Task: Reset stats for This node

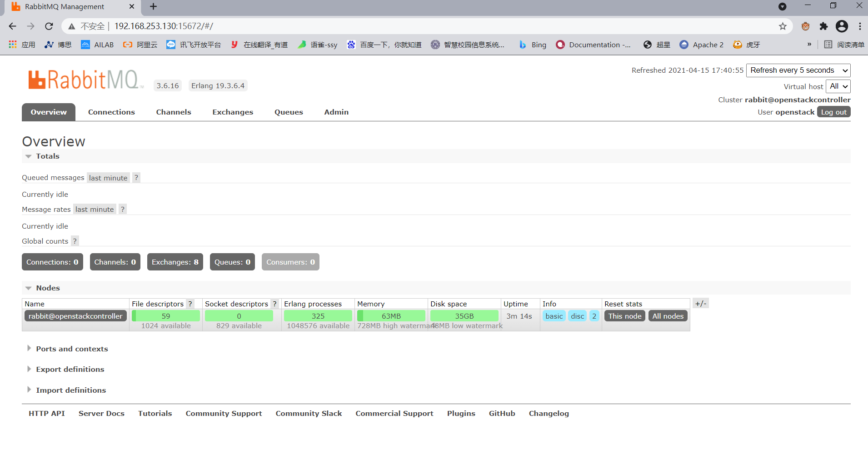Action: coord(625,316)
